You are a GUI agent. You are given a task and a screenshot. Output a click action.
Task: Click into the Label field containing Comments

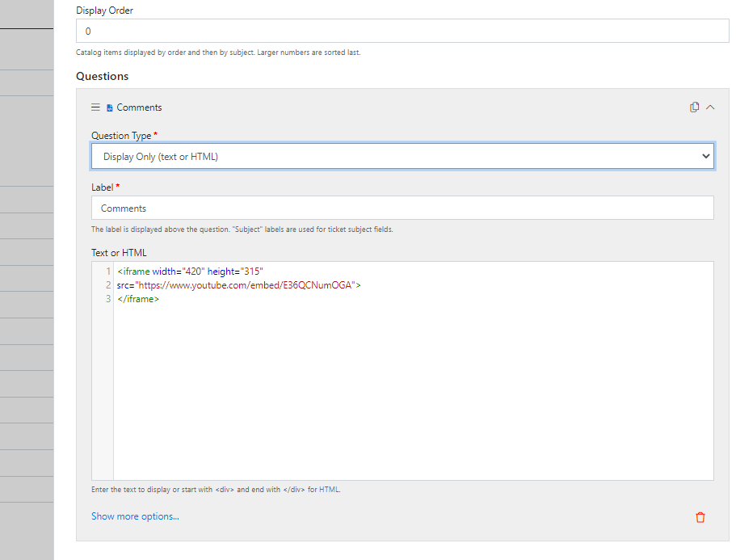[402, 208]
